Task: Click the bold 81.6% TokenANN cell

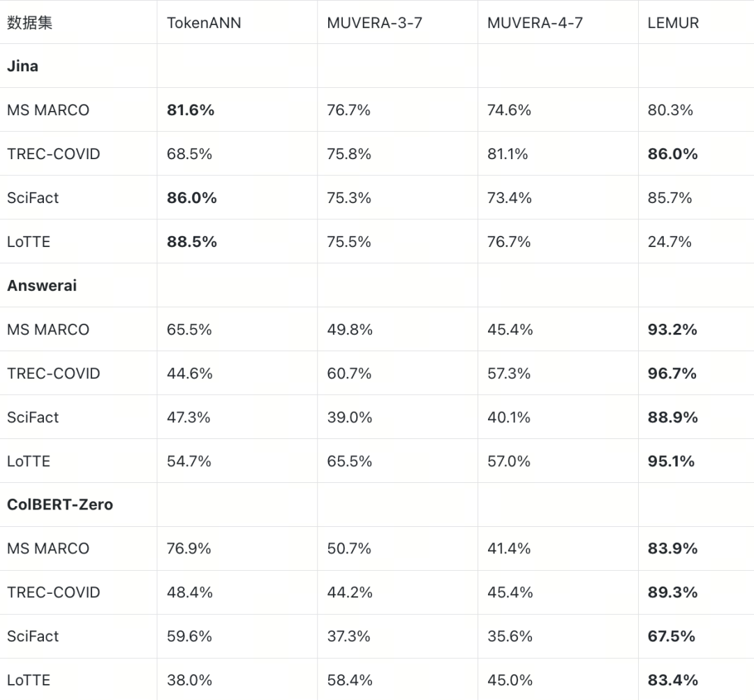Action: (x=191, y=110)
